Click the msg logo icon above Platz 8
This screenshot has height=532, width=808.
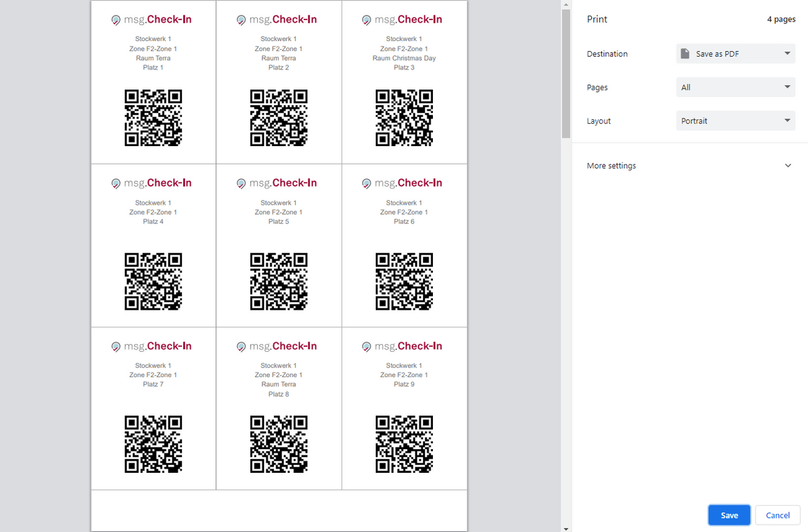241,347
